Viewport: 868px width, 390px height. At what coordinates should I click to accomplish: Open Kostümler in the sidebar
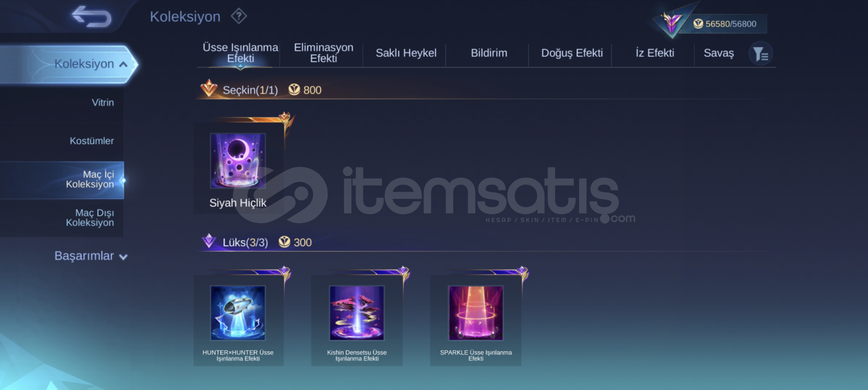tap(92, 141)
